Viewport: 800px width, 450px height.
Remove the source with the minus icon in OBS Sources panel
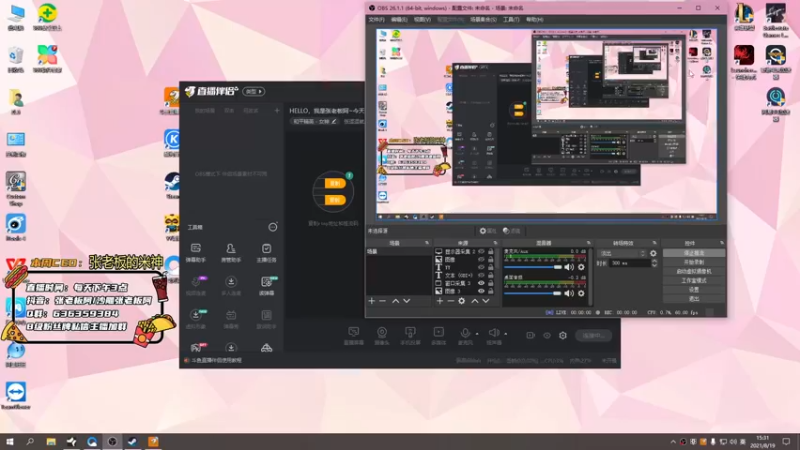(x=451, y=301)
